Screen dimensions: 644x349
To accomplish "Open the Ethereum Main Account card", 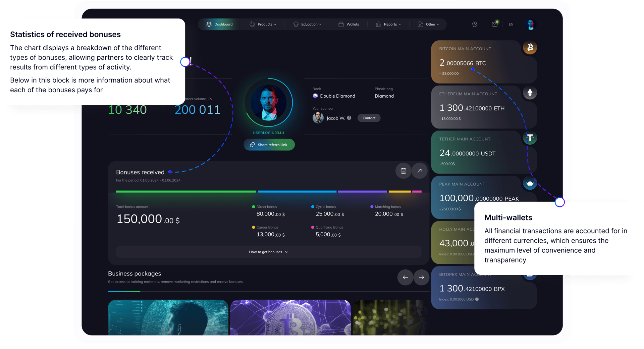I will 484,107.
